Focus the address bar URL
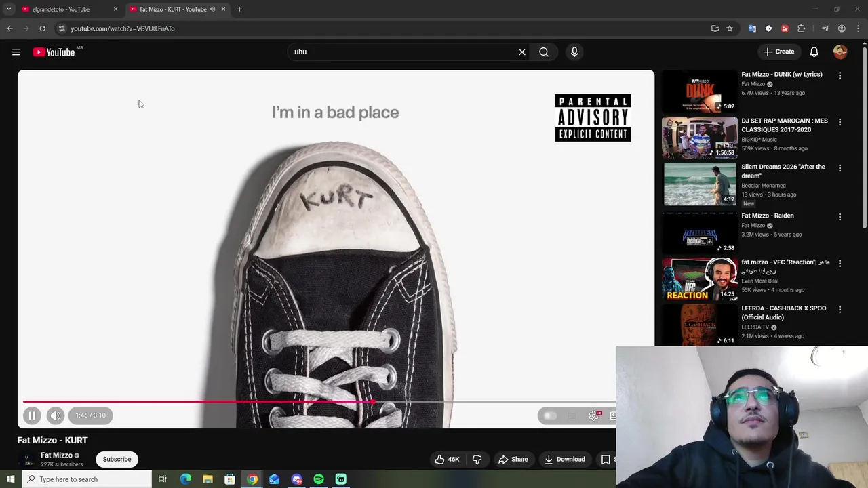This screenshot has height=488, width=868. 123,28
